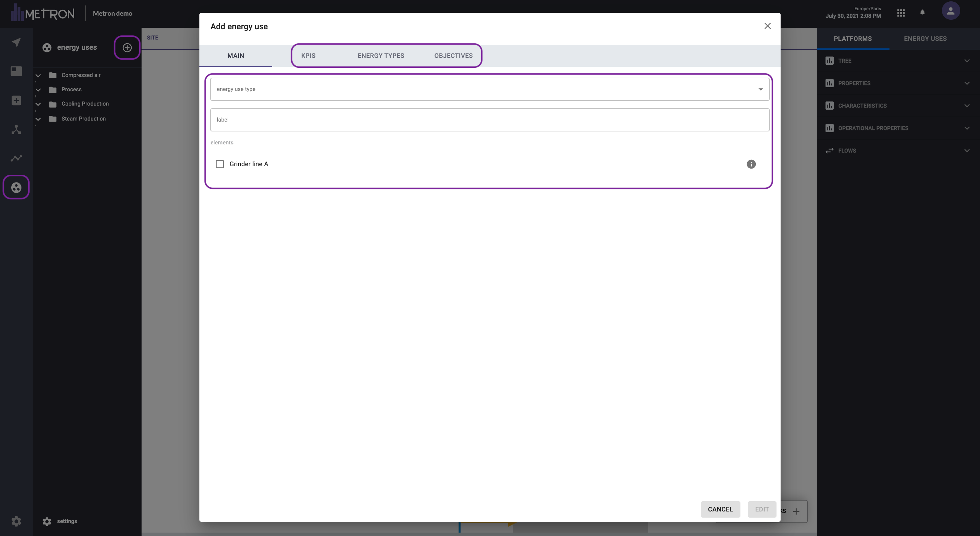Viewport: 980px width, 536px height.
Task: Click the label input field
Action: pos(490,120)
